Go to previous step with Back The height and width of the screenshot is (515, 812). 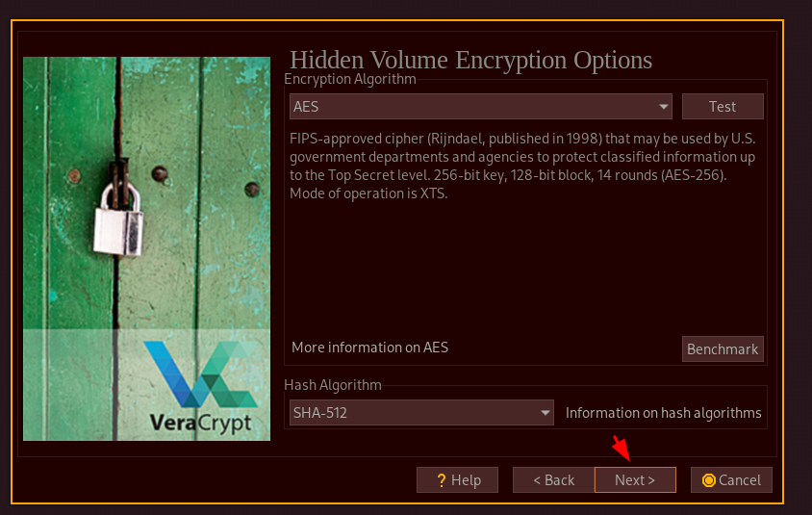tap(553, 480)
